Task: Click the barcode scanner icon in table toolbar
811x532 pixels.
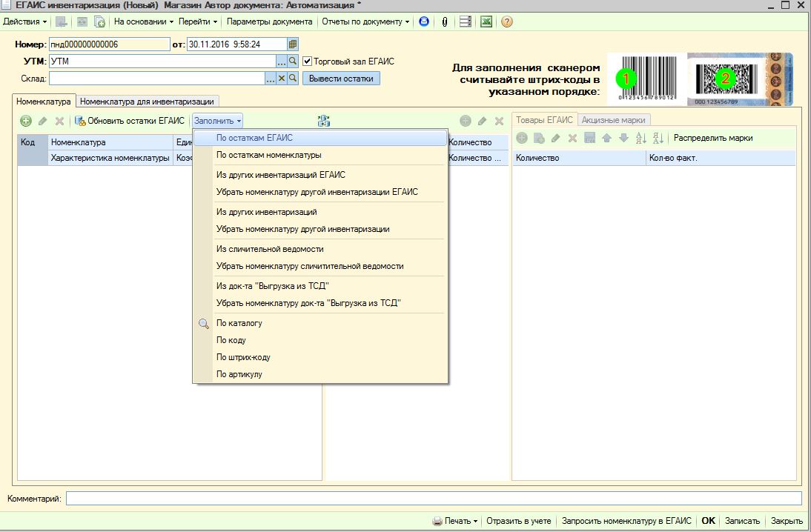Action: pos(323,121)
